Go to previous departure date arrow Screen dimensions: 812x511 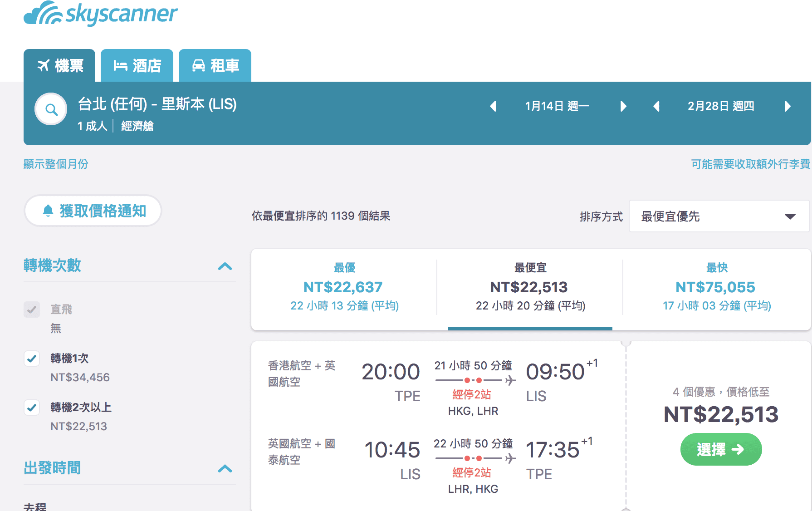pyautogui.click(x=494, y=106)
